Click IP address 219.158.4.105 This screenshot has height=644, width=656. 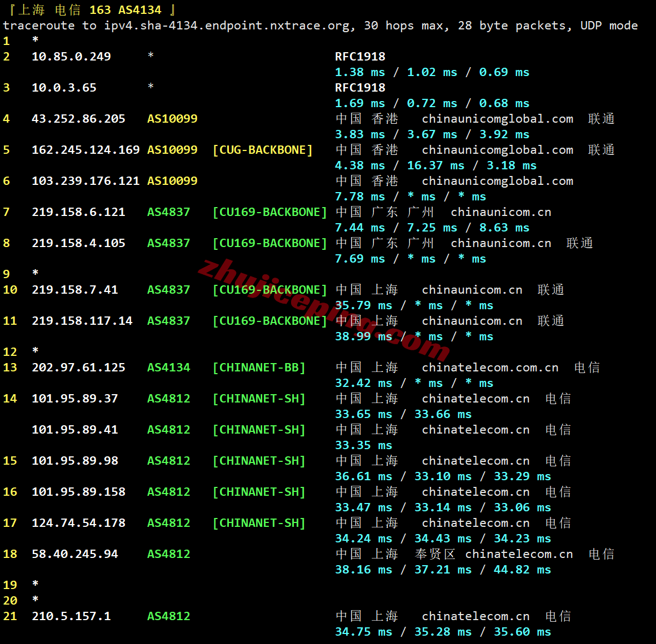pyautogui.click(x=79, y=243)
